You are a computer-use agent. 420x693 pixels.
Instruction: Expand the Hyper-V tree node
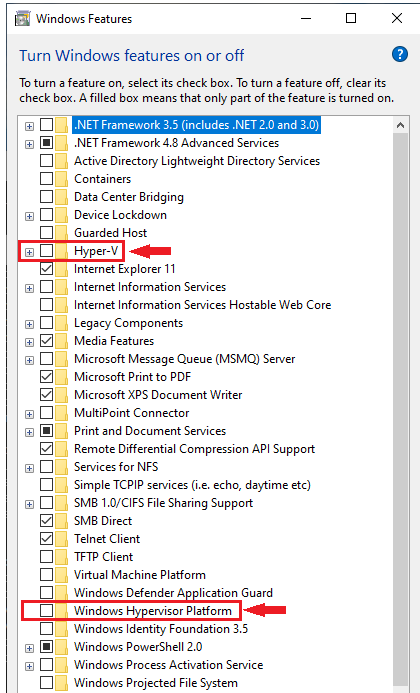29,252
